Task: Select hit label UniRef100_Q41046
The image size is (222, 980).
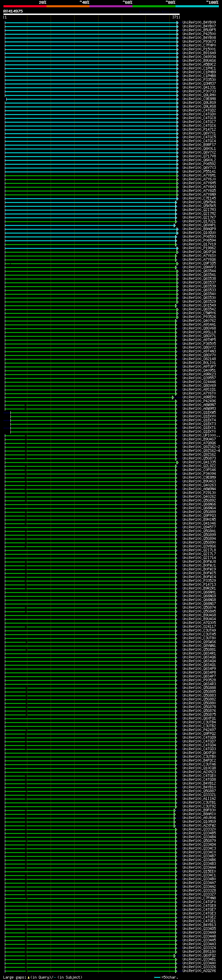Action: point(199,524)
